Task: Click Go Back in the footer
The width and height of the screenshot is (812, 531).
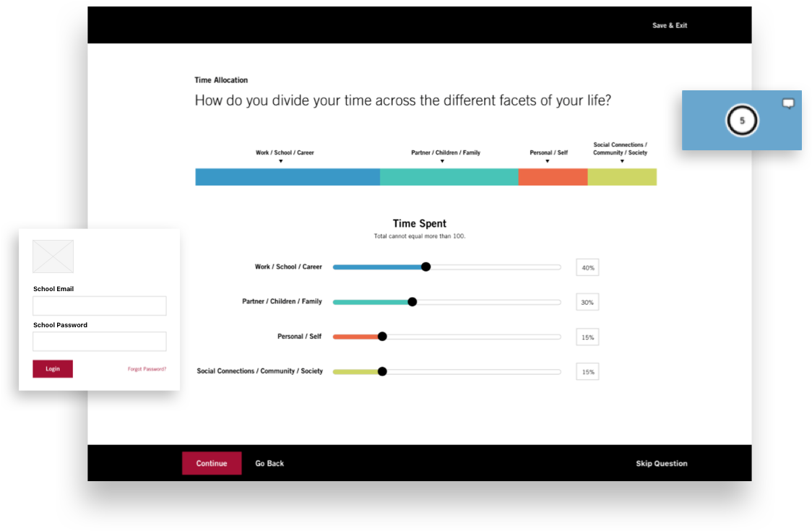Action: point(269,463)
